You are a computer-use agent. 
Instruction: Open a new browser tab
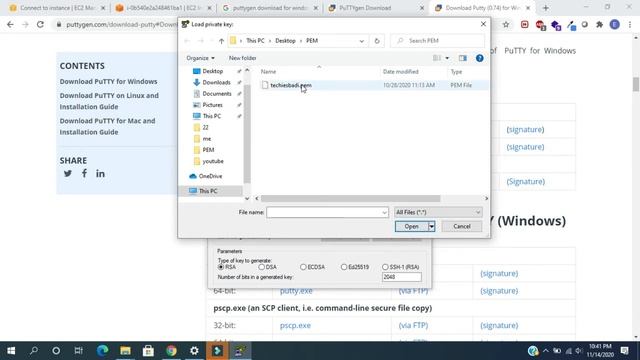click(546, 8)
